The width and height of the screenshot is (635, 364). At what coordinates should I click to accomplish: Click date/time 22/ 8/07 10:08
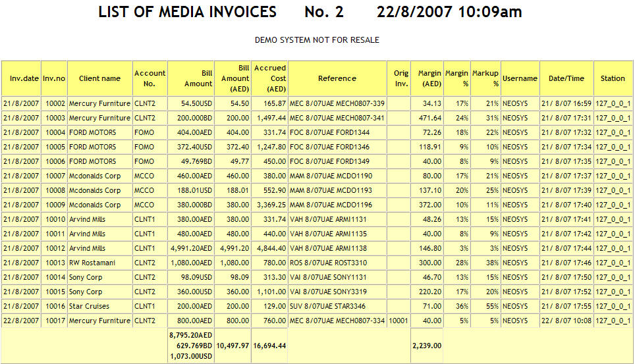(x=566, y=321)
